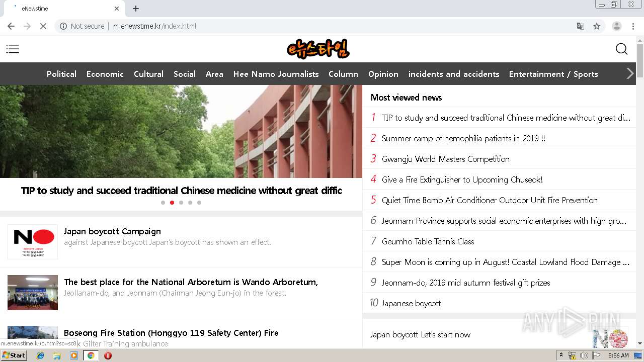Select fourth carousel dot

click(x=190, y=203)
